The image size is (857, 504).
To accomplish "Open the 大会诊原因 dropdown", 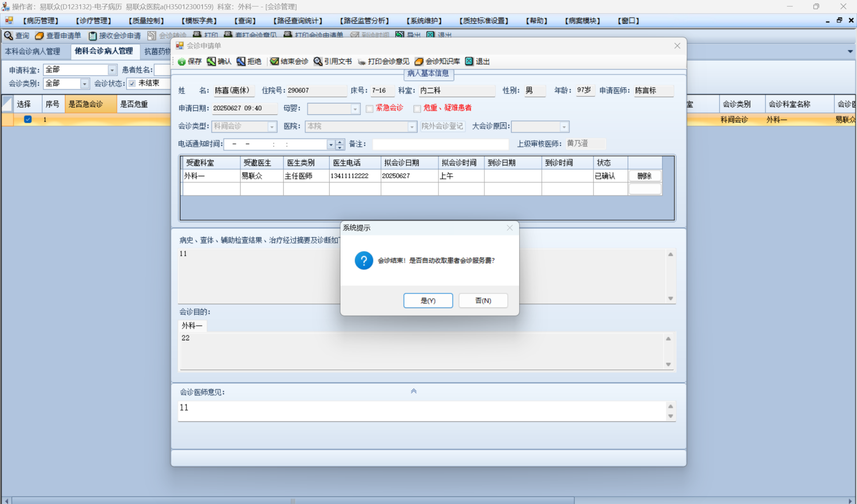I will pyautogui.click(x=564, y=127).
